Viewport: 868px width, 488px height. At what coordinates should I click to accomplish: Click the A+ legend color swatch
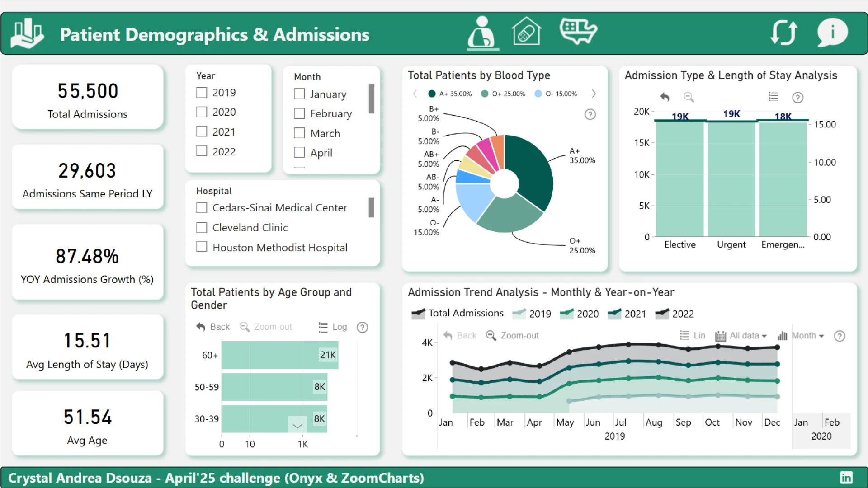432,94
